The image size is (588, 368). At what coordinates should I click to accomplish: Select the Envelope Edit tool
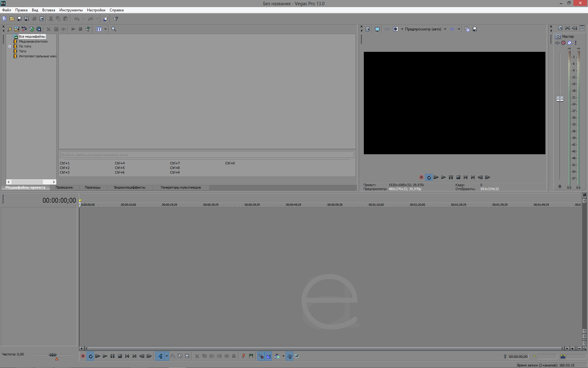click(x=173, y=356)
